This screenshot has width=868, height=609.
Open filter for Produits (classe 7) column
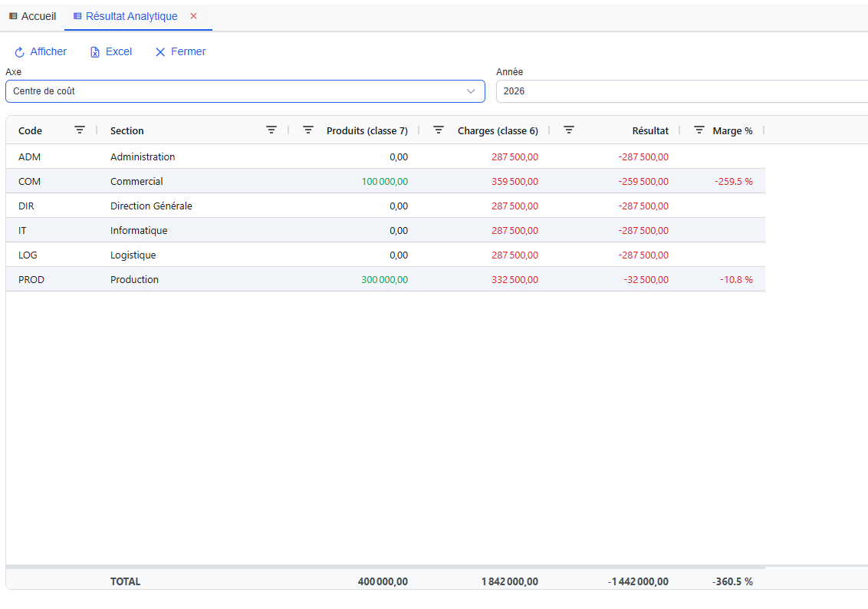[x=308, y=130]
